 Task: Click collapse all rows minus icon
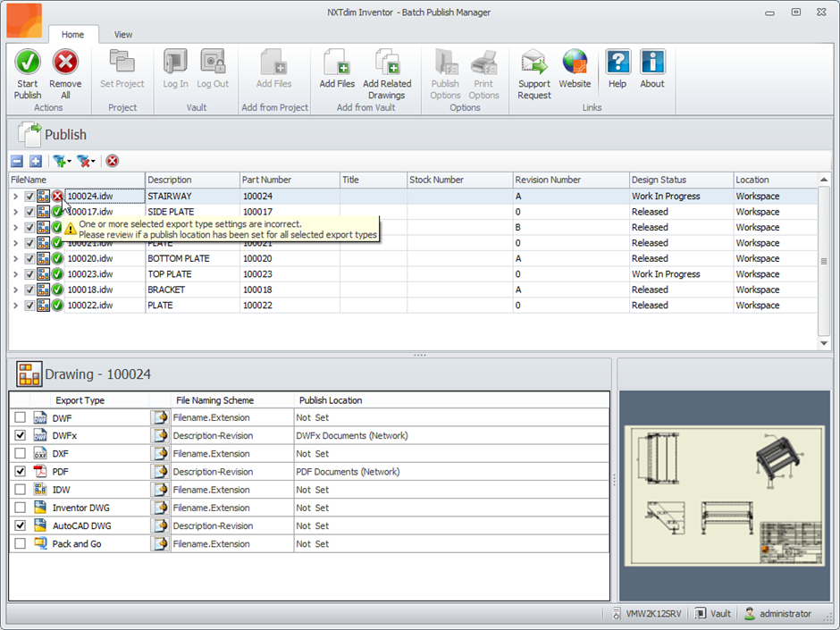[17, 161]
